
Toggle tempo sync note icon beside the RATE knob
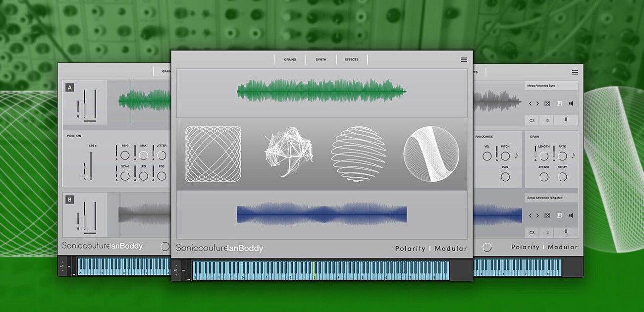[x=573, y=155]
